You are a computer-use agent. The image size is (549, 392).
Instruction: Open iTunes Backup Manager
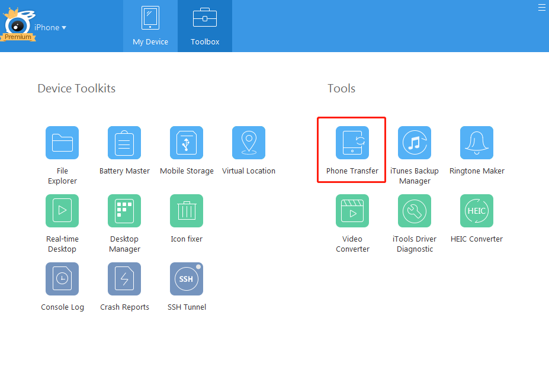tap(414, 143)
